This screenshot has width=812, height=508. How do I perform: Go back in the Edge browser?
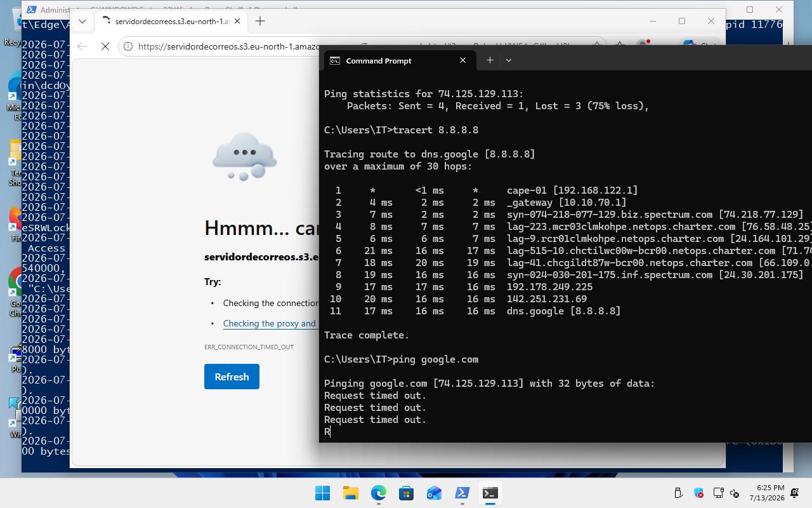[82, 46]
